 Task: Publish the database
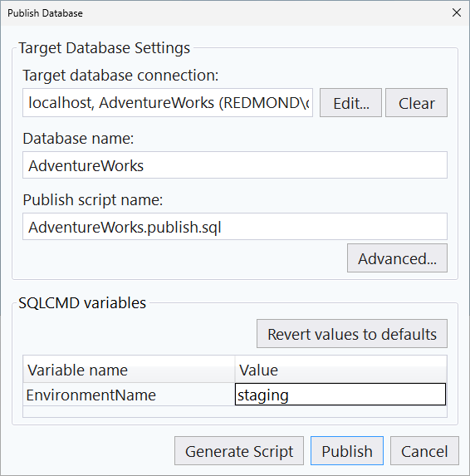(347, 451)
